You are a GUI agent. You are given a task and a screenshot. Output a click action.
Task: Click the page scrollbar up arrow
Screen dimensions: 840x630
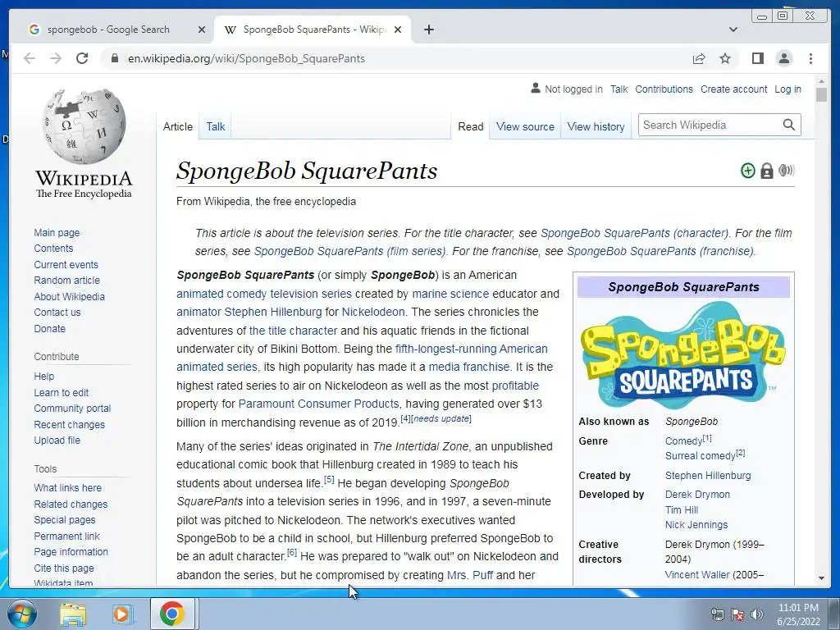(821, 81)
